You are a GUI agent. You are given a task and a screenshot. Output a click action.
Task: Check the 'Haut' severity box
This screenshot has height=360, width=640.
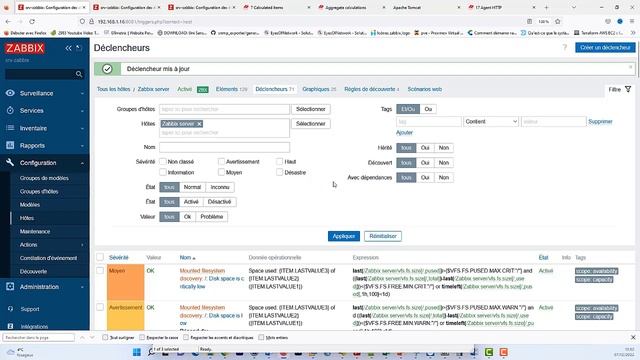point(280,162)
